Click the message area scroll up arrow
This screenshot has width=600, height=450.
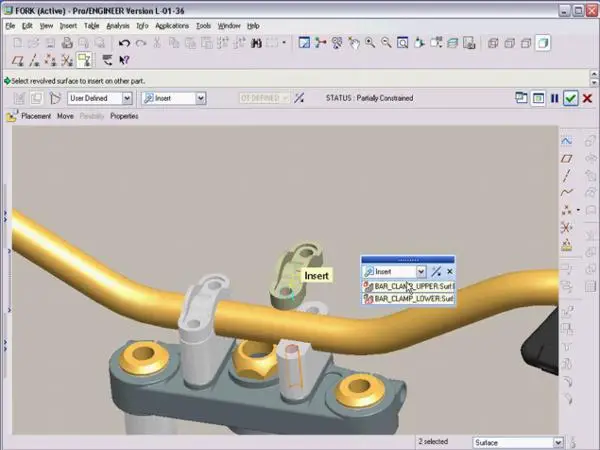coord(594,73)
